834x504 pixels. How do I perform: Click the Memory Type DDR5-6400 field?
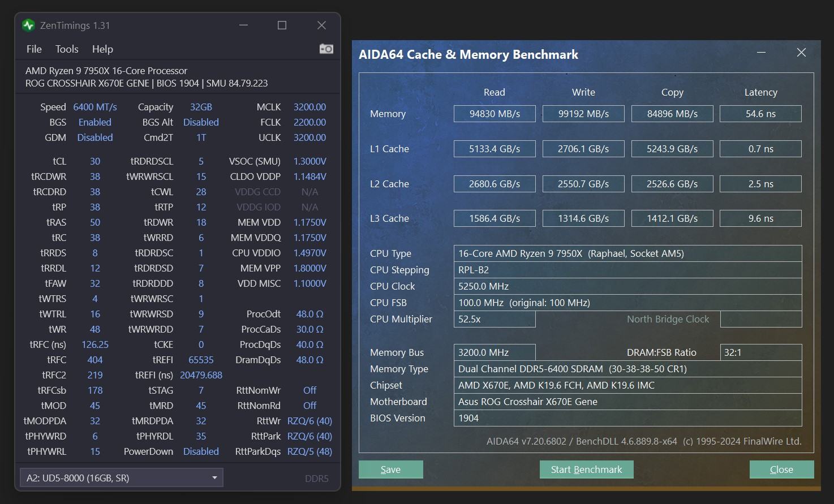[x=627, y=369]
